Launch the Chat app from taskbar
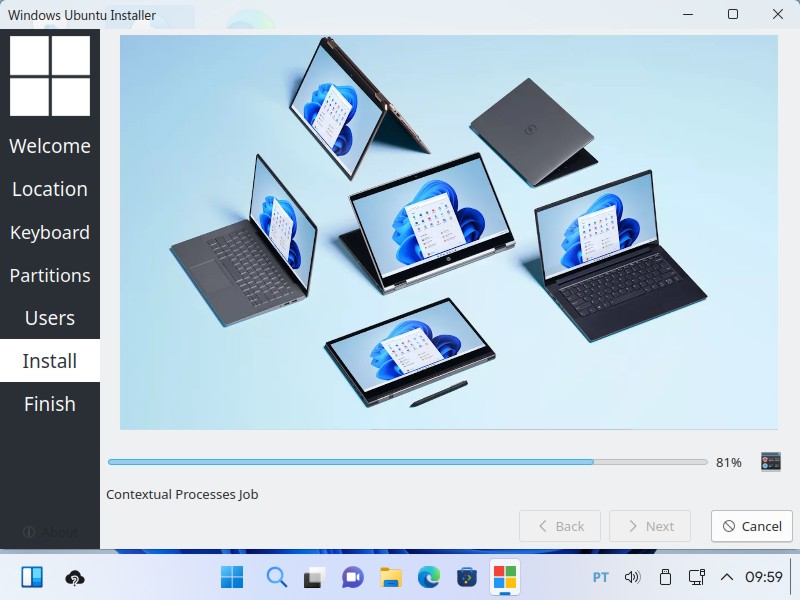This screenshot has height=600, width=800. pyautogui.click(x=353, y=578)
